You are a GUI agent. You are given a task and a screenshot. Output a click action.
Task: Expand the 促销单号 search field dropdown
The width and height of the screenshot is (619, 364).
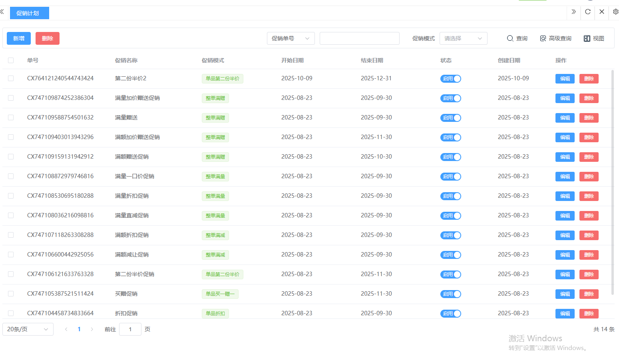[x=291, y=38]
